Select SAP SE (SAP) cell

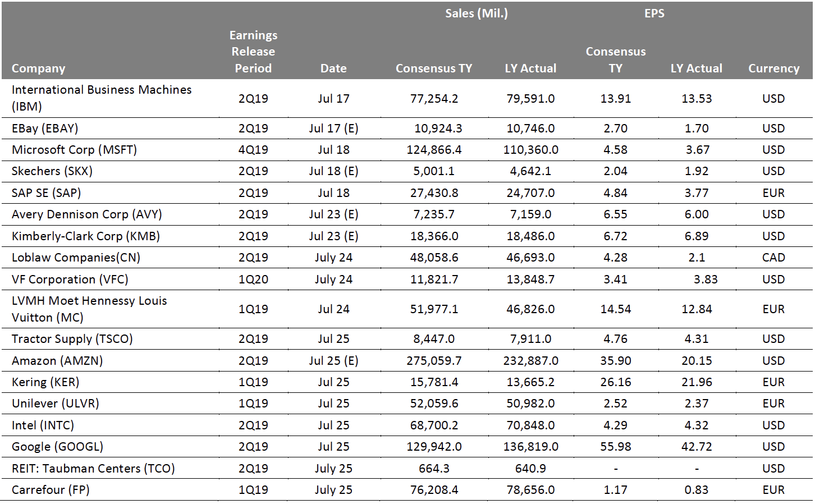[46, 193]
